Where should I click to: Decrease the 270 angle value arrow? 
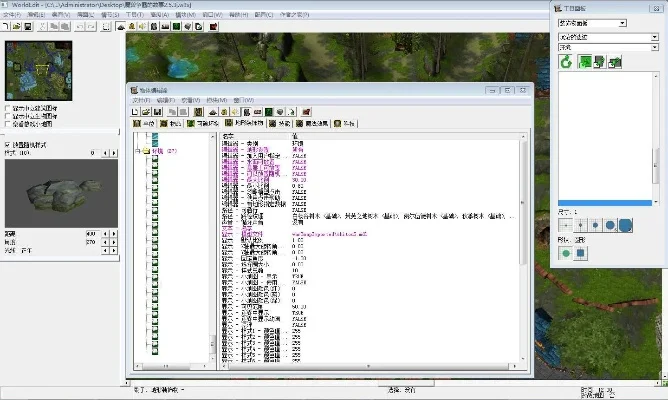106,242
